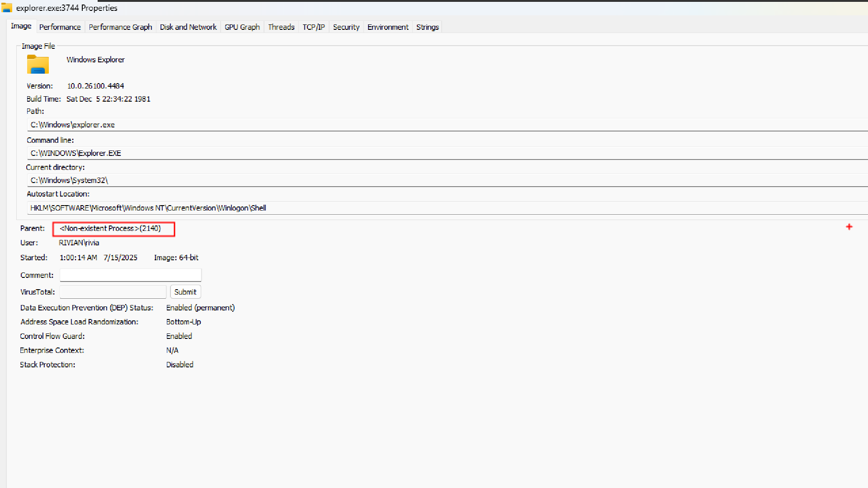Click the Comment text field

(130, 275)
